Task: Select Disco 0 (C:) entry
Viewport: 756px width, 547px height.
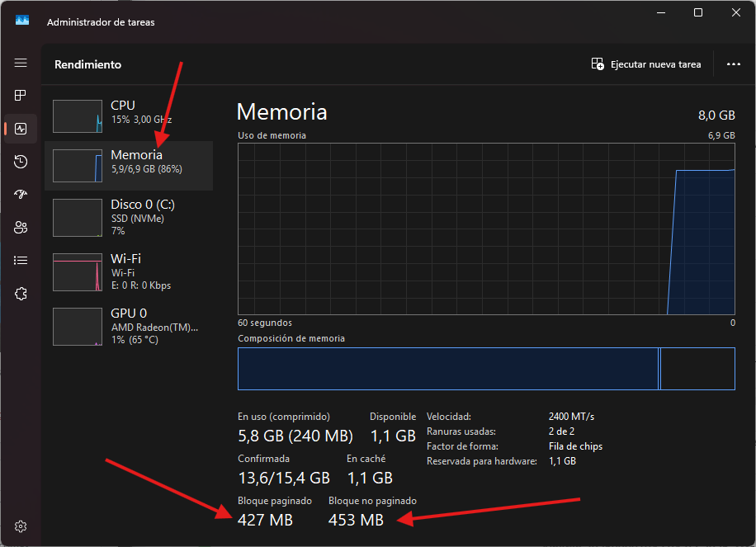Action: tap(129, 218)
